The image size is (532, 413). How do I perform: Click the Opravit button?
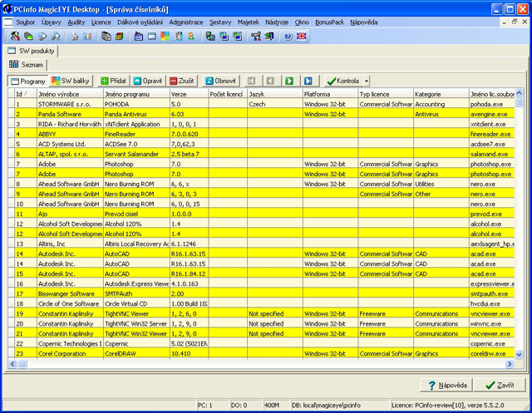[x=148, y=81]
